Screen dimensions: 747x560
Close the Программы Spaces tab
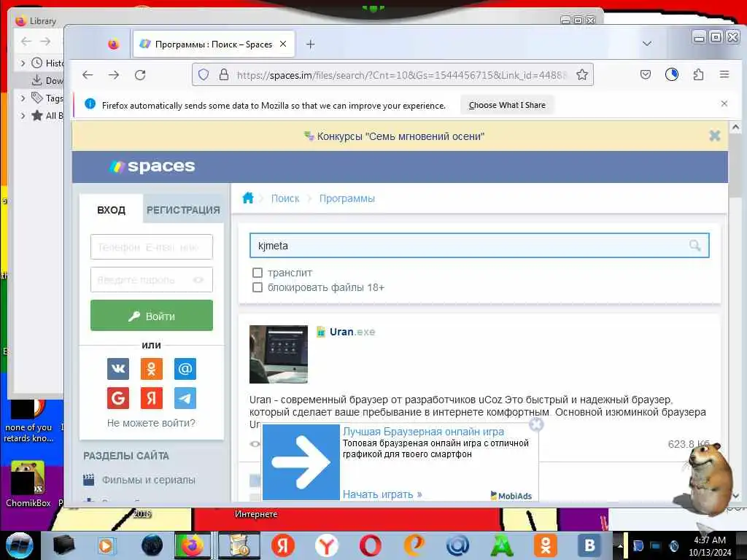[x=283, y=44]
